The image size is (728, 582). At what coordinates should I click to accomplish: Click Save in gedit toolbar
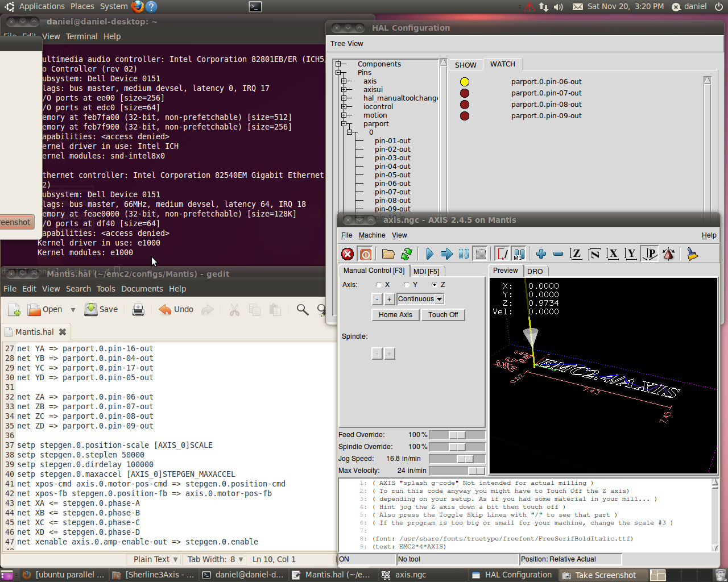pyautogui.click(x=101, y=310)
